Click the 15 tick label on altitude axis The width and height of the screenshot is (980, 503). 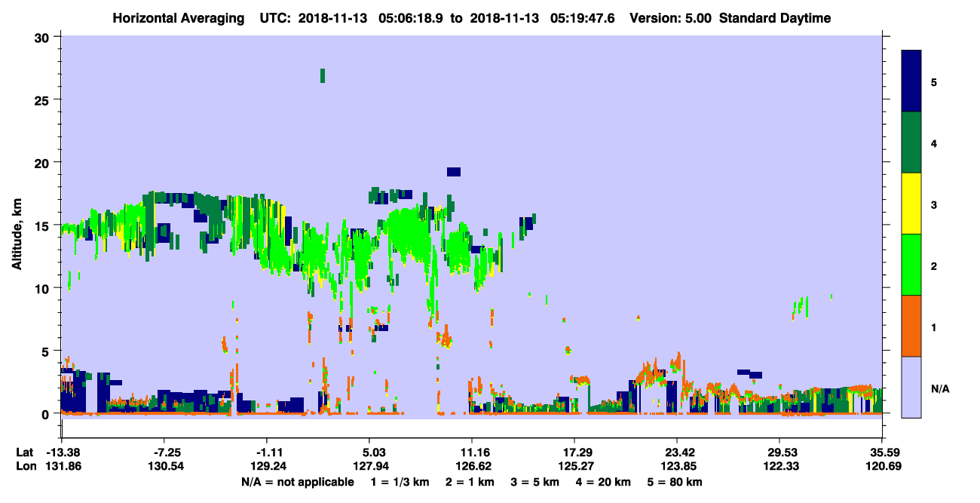tap(44, 225)
